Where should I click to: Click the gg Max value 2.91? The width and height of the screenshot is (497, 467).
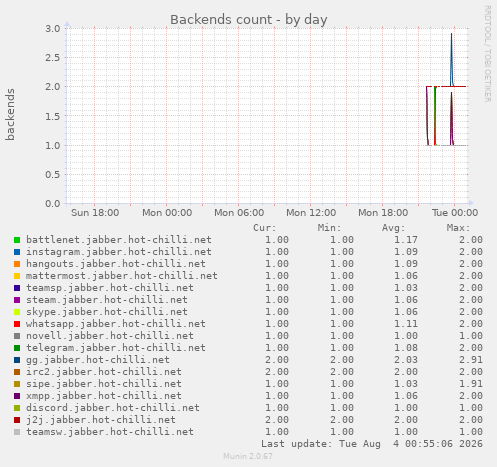[x=471, y=360]
